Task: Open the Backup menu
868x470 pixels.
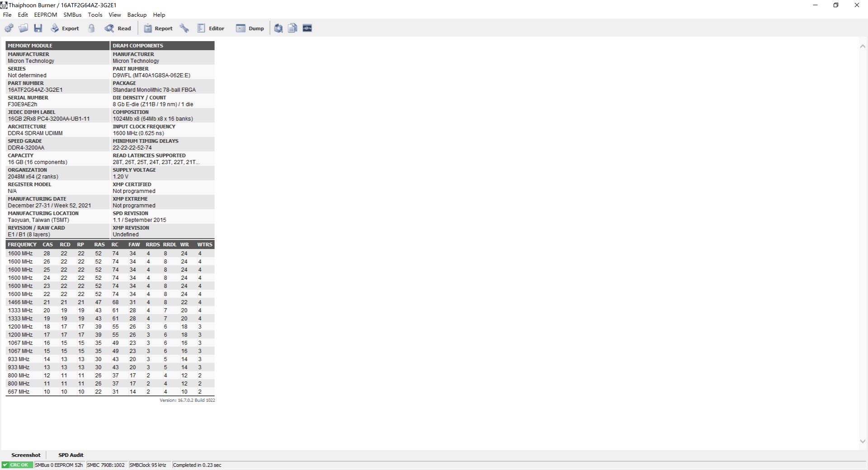Action: [x=137, y=14]
